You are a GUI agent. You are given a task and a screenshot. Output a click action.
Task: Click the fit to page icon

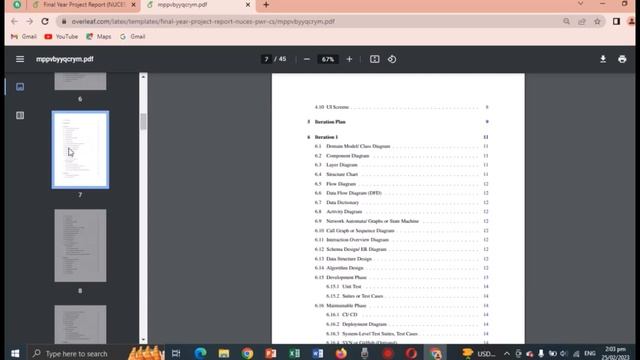tap(374, 59)
